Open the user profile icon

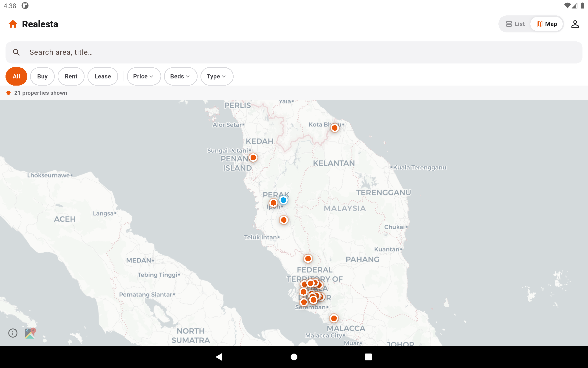pyautogui.click(x=575, y=24)
